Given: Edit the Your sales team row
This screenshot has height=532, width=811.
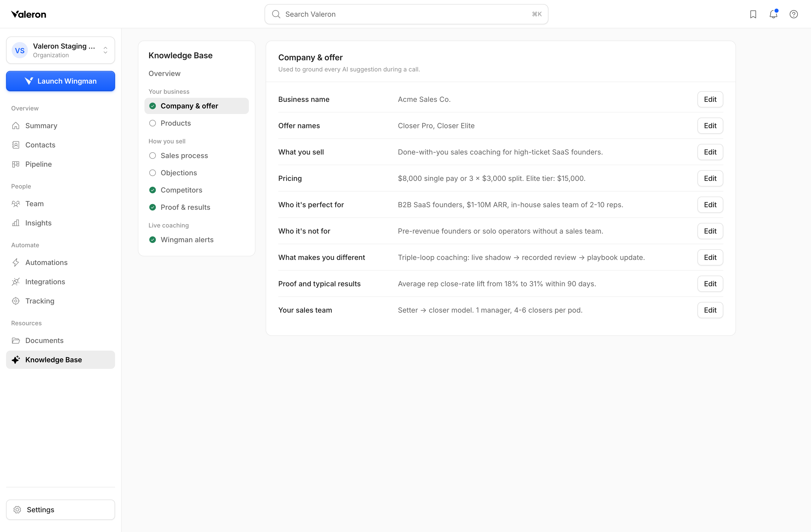Looking at the screenshot, I should tap(710, 310).
